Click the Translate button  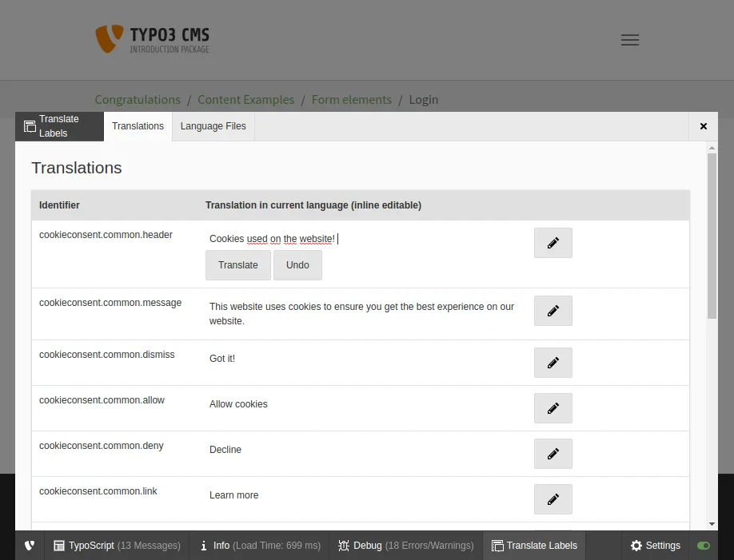click(237, 265)
